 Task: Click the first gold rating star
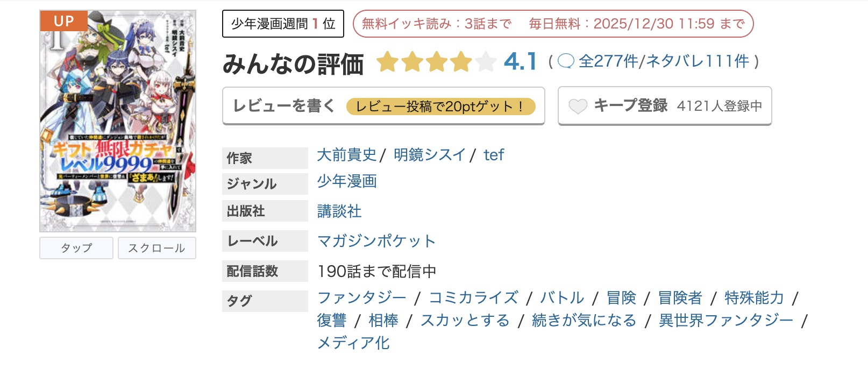[x=388, y=62]
